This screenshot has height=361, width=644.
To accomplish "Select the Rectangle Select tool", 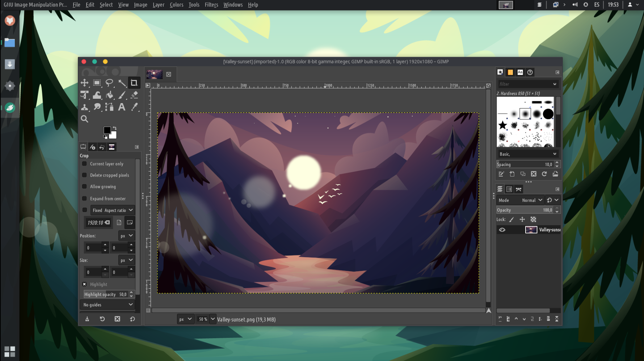I will tap(97, 83).
